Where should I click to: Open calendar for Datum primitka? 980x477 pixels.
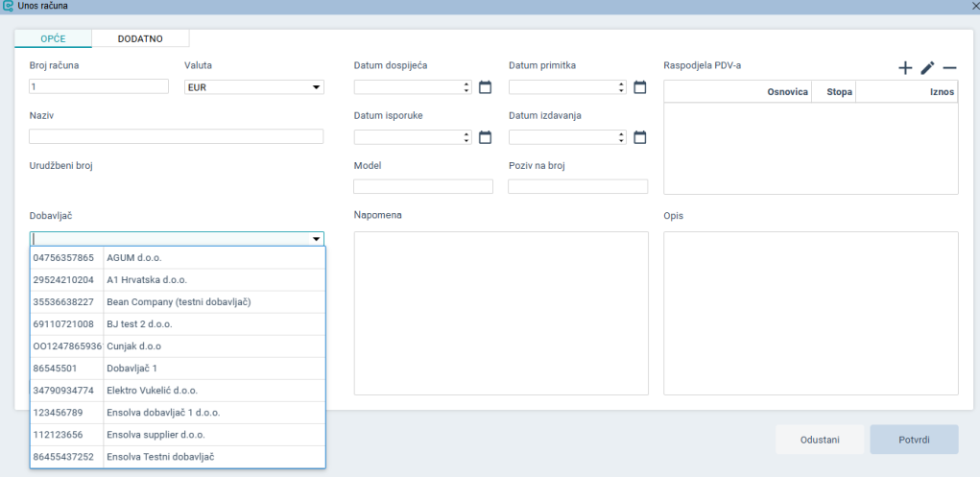[x=640, y=87]
